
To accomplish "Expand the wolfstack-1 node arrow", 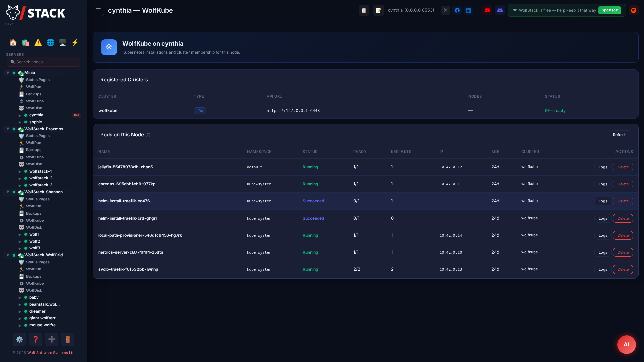I will [20, 172].
